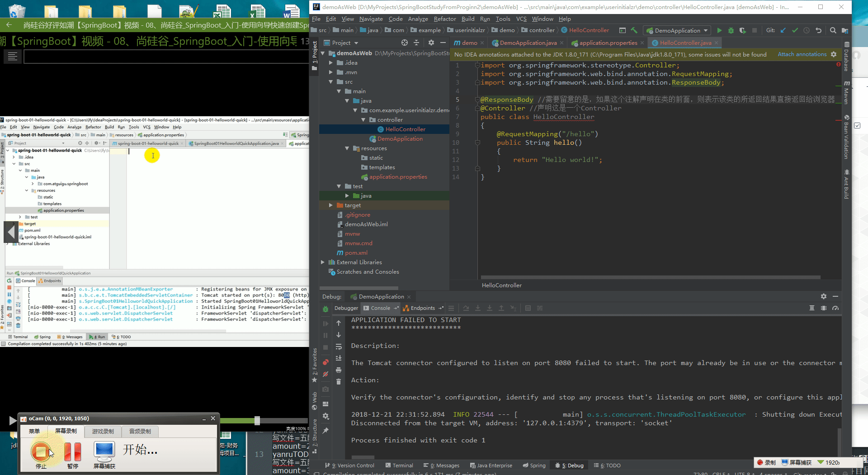Rerun DemoApplication in the Debug panel
This screenshot has height=475, width=868.
325,309
